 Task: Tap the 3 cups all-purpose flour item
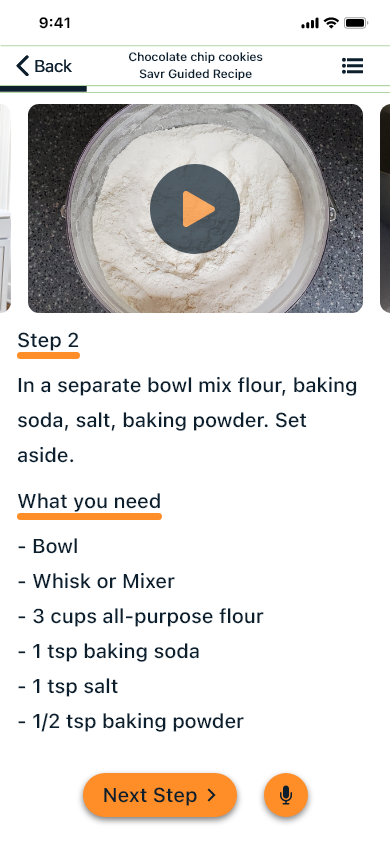coord(140,616)
